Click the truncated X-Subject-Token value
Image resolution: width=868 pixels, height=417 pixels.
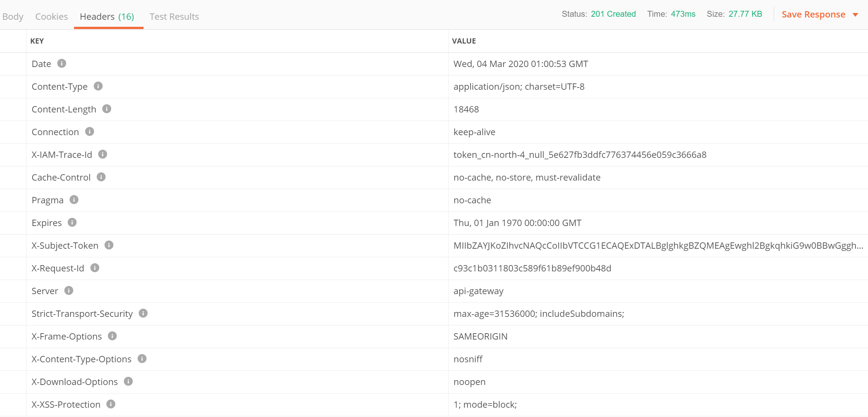pyautogui.click(x=658, y=245)
